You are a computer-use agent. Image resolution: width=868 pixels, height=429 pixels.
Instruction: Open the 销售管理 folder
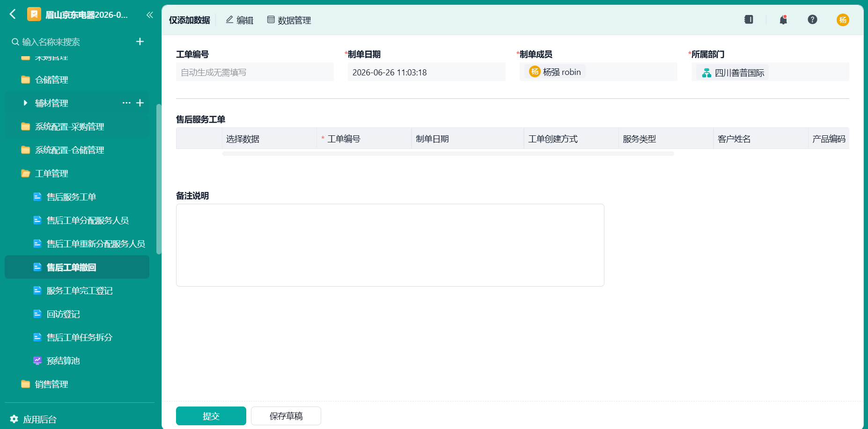pyautogui.click(x=77, y=384)
